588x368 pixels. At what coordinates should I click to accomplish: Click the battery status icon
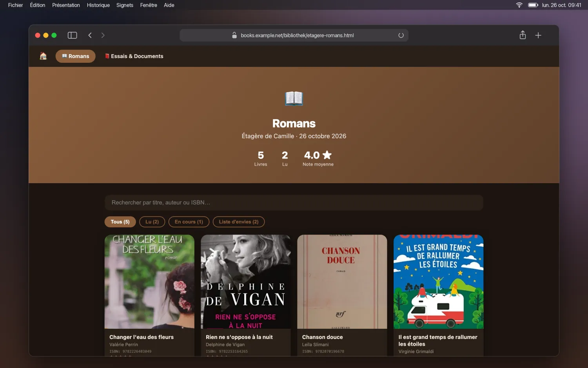tap(533, 5)
